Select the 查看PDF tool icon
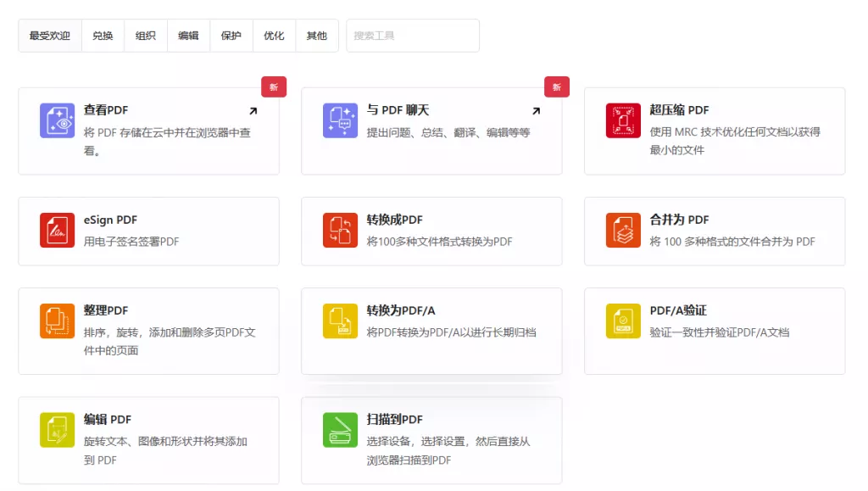This screenshot has height=491, width=868. (57, 120)
